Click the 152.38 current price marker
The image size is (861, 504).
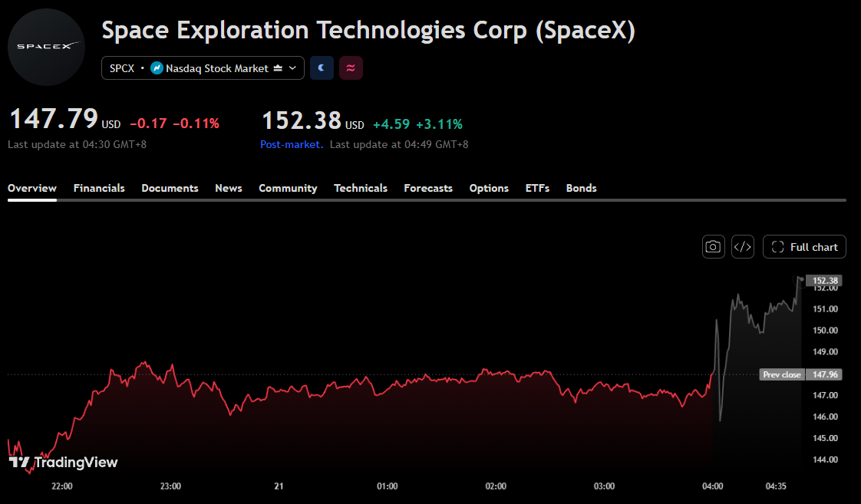(x=825, y=281)
